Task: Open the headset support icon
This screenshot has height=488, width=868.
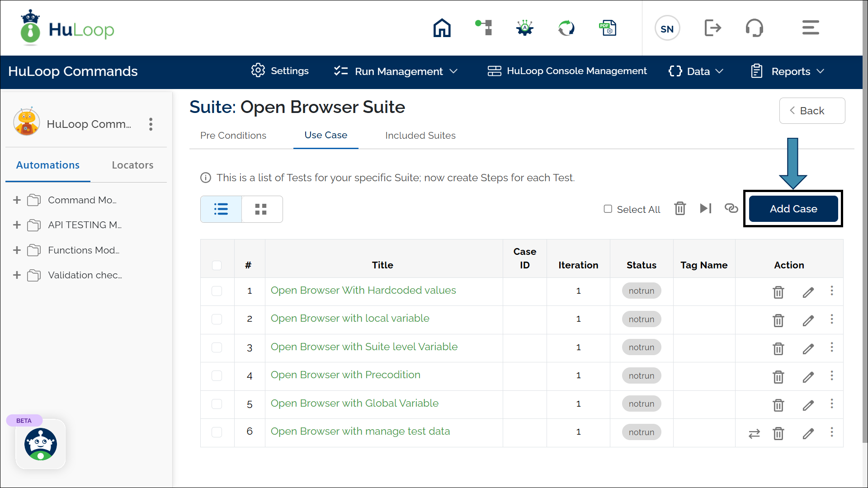Action: pos(754,28)
